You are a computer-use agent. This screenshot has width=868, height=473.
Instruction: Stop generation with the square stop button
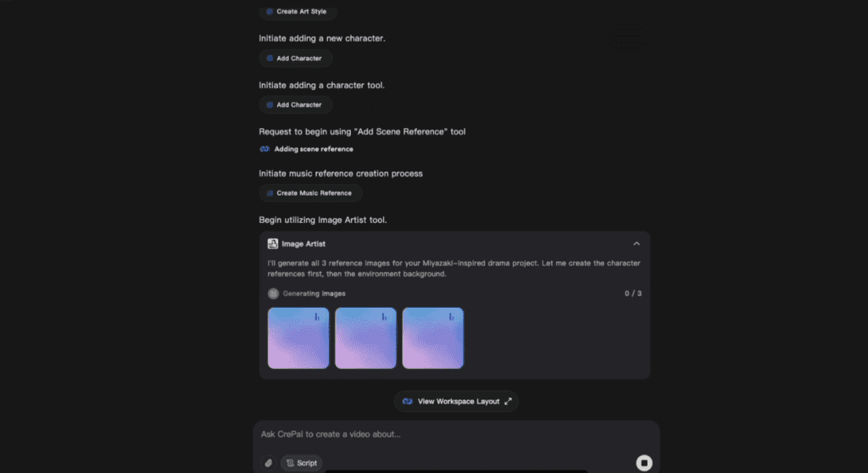pos(644,463)
